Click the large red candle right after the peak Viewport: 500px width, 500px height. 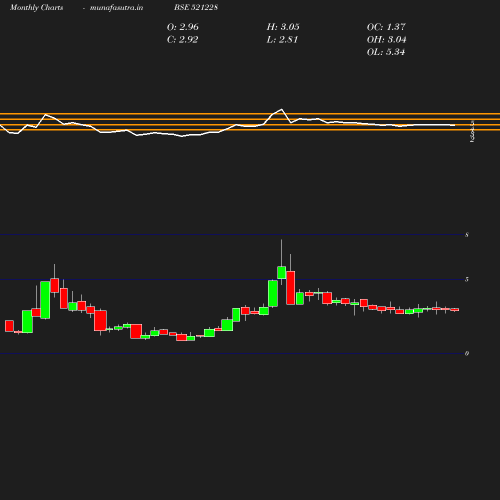tap(291, 288)
